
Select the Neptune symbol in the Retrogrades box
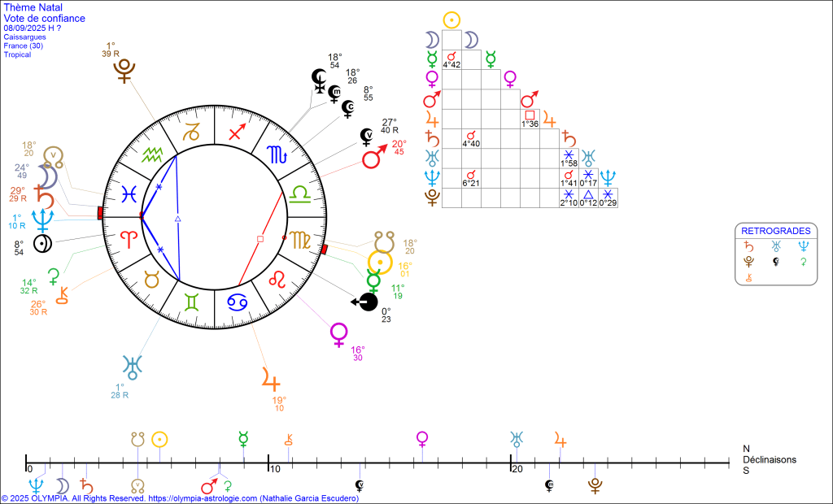[804, 245]
